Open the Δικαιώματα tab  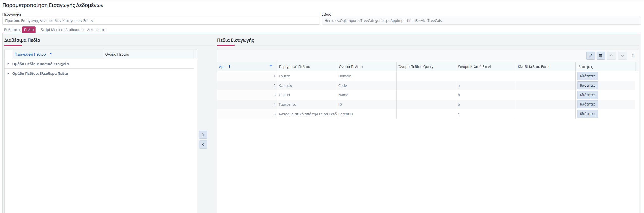coord(97,30)
